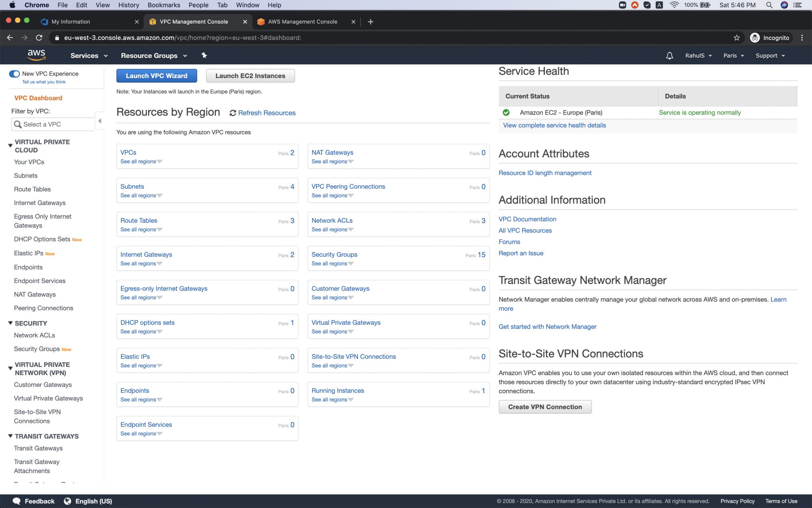Toggle off New VPC Experience
This screenshot has height=508, width=812.
14,74
